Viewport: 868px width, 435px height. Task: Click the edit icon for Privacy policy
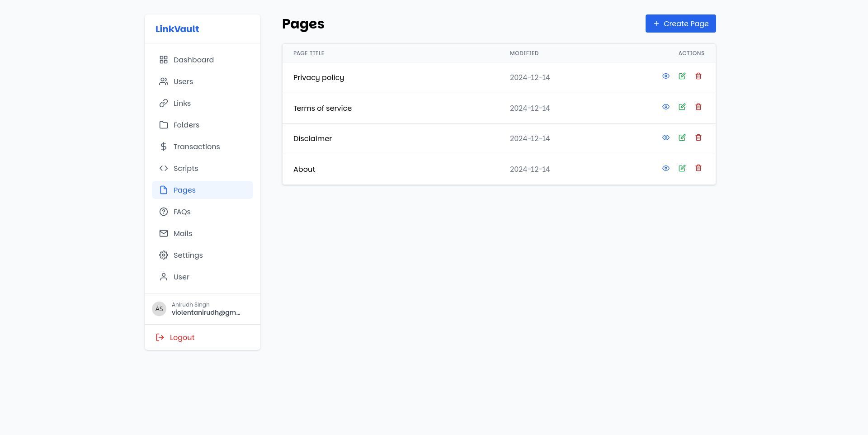[682, 76]
